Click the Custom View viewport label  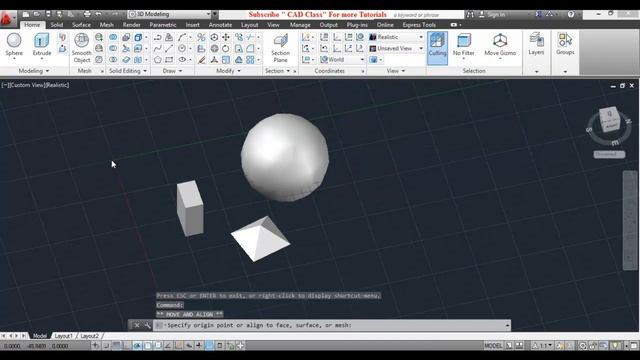tap(28, 85)
